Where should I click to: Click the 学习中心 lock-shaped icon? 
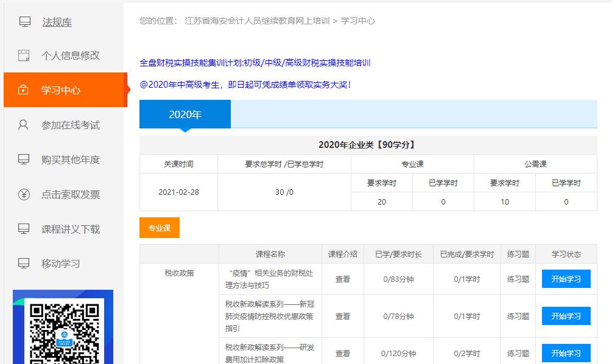coord(23,89)
